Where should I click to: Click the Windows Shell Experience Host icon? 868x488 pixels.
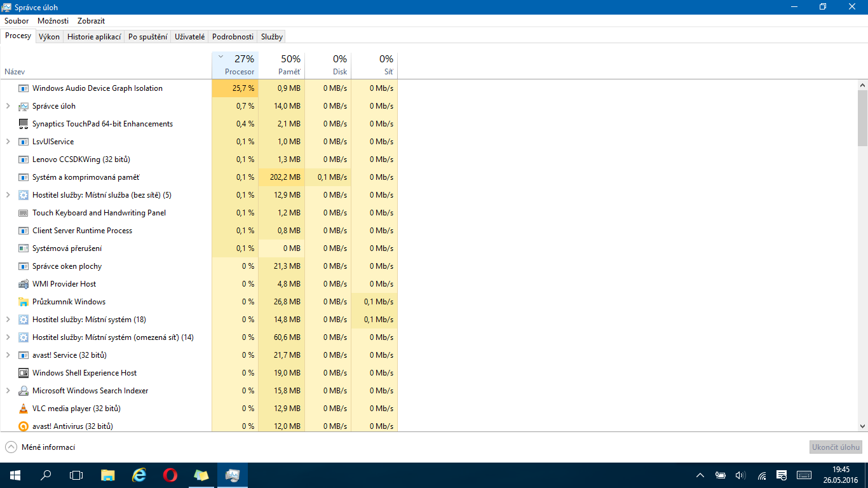click(24, 373)
